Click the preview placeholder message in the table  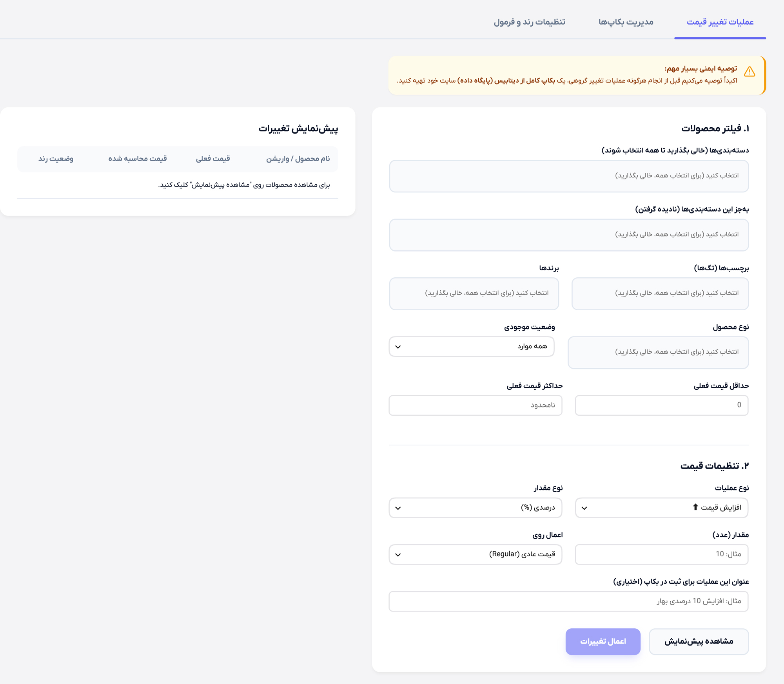(244, 185)
